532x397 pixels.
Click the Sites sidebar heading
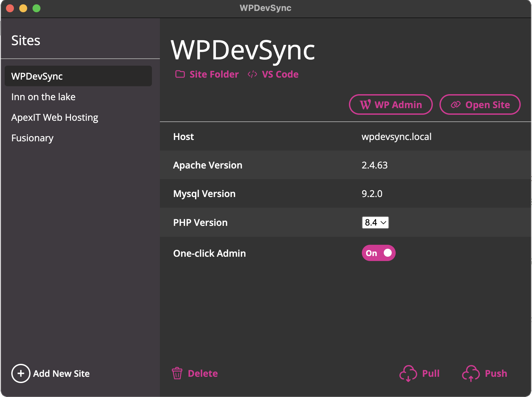(x=26, y=40)
